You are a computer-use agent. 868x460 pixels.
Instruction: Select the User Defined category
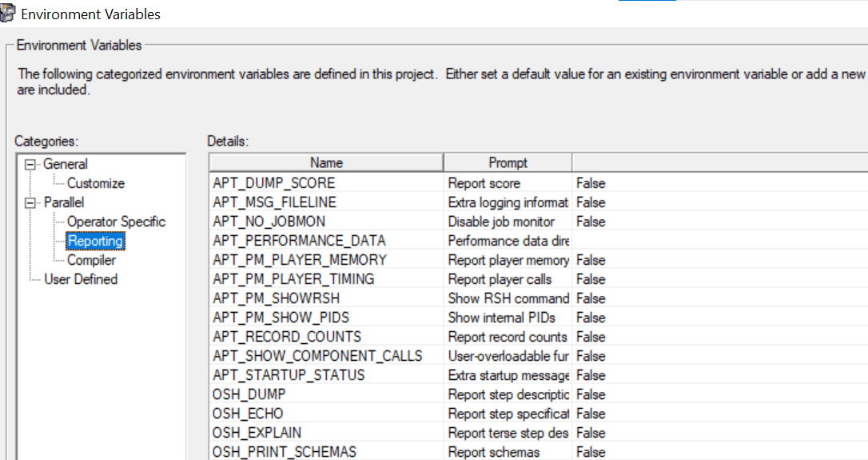coord(81,279)
